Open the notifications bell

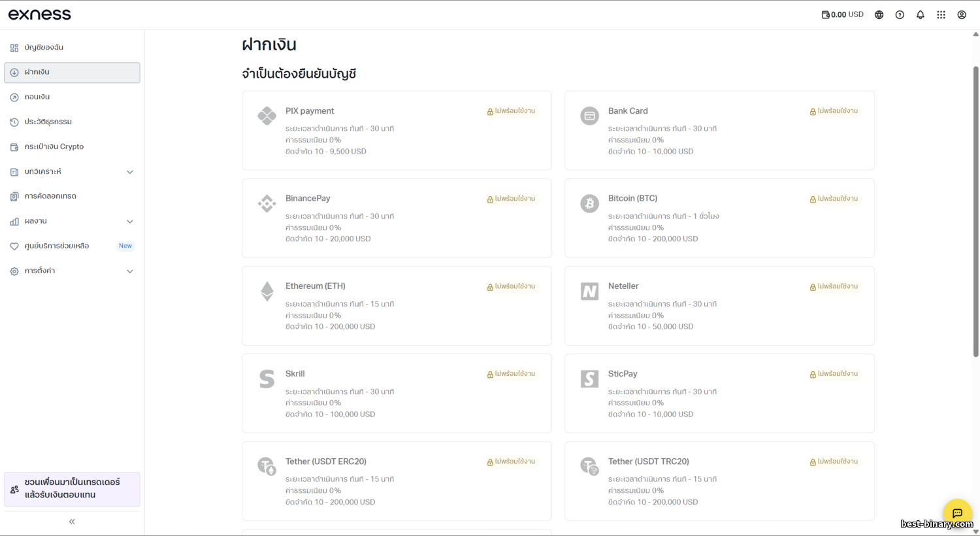click(x=921, y=15)
